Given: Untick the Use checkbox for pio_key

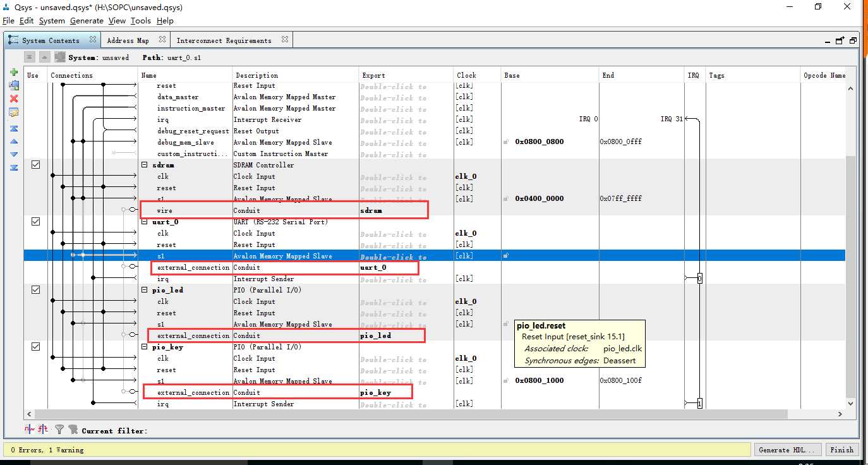Looking at the screenshot, I should [x=35, y=346].
